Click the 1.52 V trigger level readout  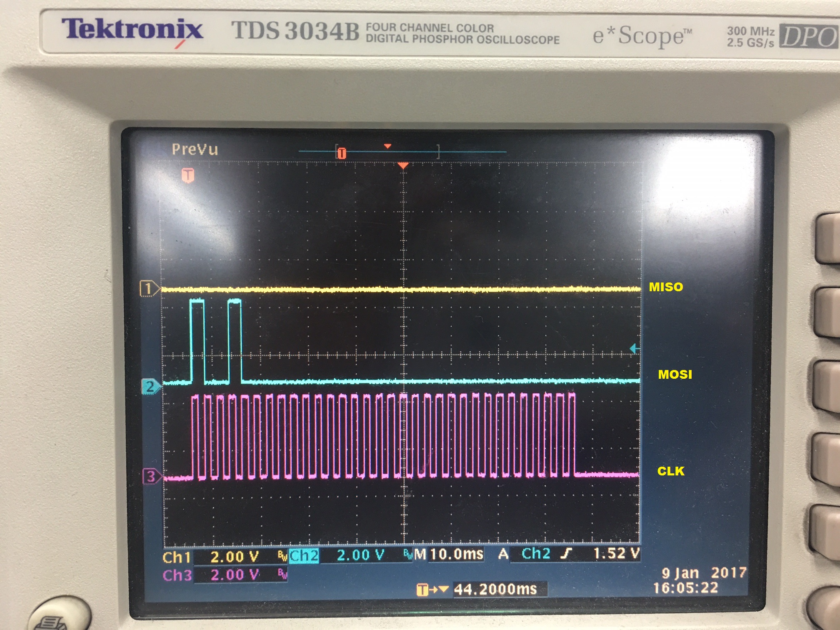tap(616, 554)
